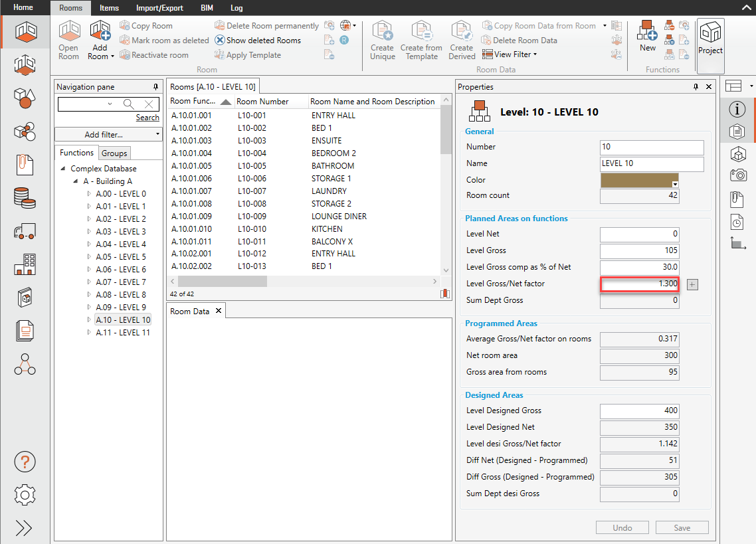Click the Level Gross/Net factor field
Image resolution: width=756 pixels, height=544 pixels.
(640, 284)
